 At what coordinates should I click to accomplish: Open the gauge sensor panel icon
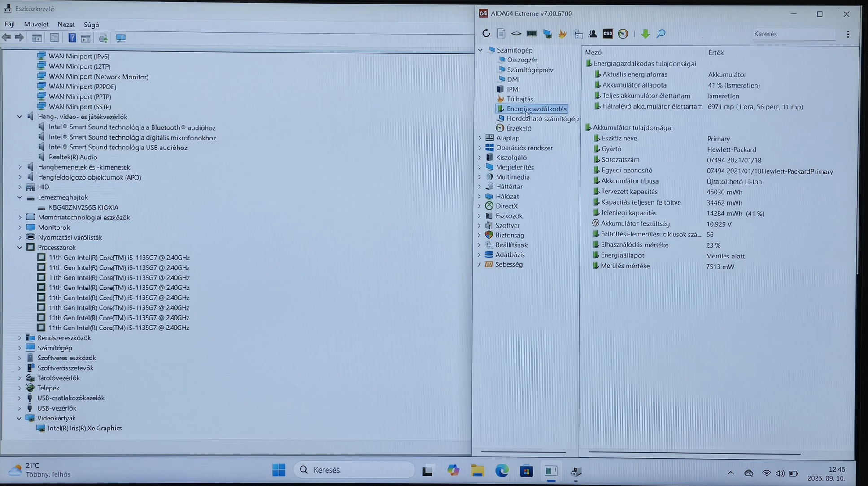pos(623,34)
